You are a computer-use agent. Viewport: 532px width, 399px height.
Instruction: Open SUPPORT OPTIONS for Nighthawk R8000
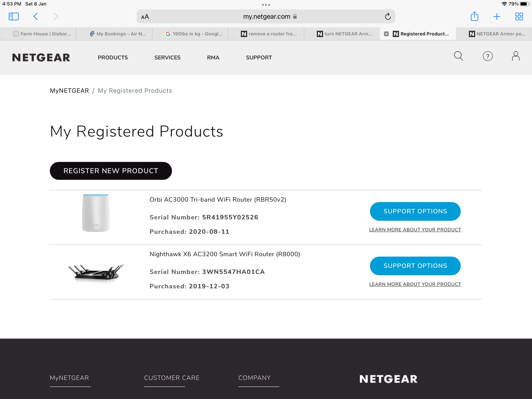click(415, 266)
